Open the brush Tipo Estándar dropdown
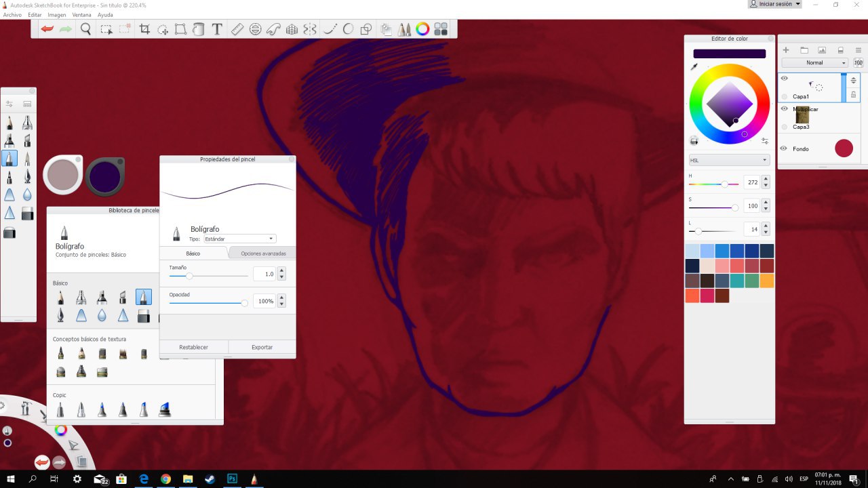The image size is (868, 488). click(239, 239)
